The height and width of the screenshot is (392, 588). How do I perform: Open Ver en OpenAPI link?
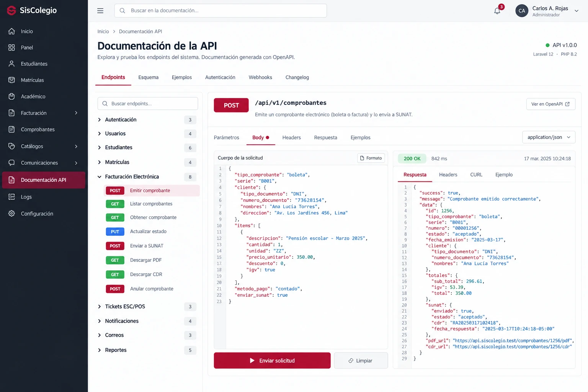(x=551, y=104)
